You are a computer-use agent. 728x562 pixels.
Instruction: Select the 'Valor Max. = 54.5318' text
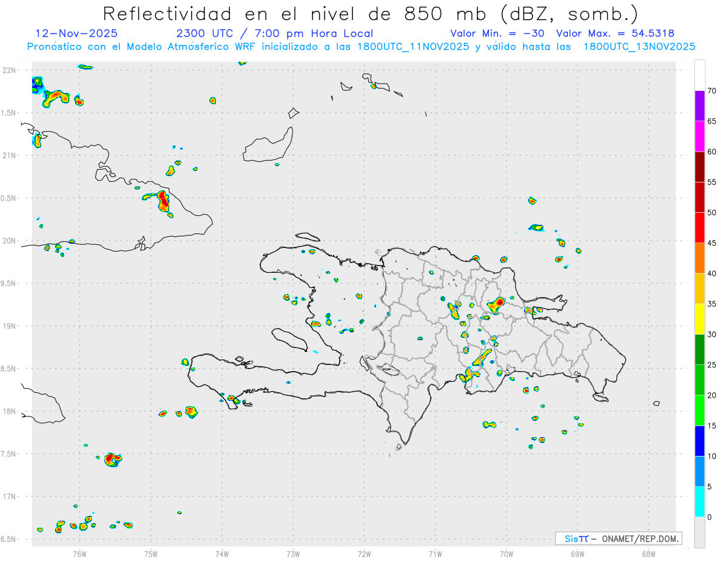[615, 33]
